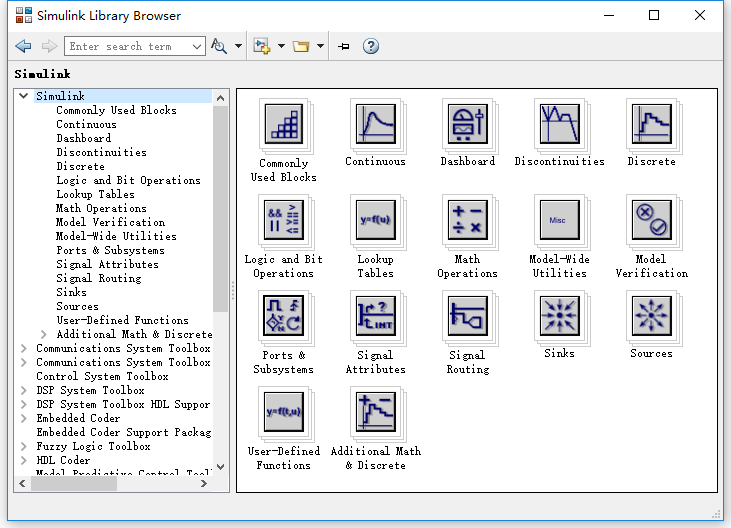Select Continuous in the library tree
This screenshot has height=528, width=731.
click(x=86, y=124)
